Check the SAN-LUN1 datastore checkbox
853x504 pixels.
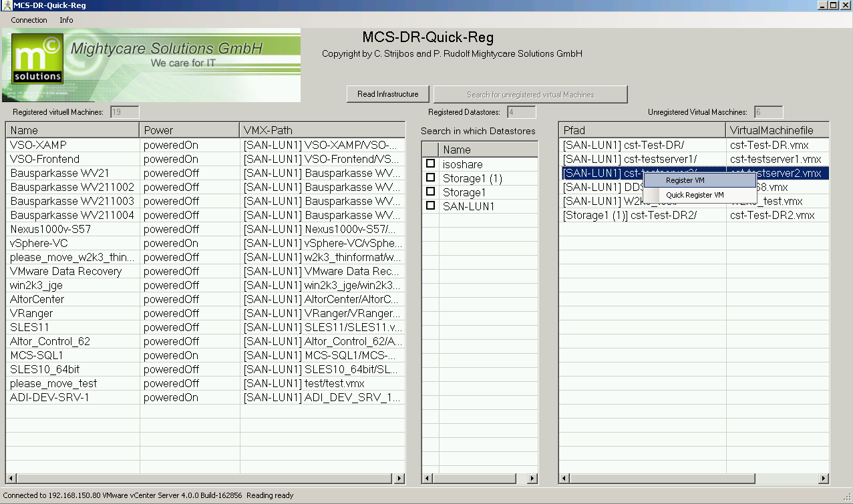431,206
